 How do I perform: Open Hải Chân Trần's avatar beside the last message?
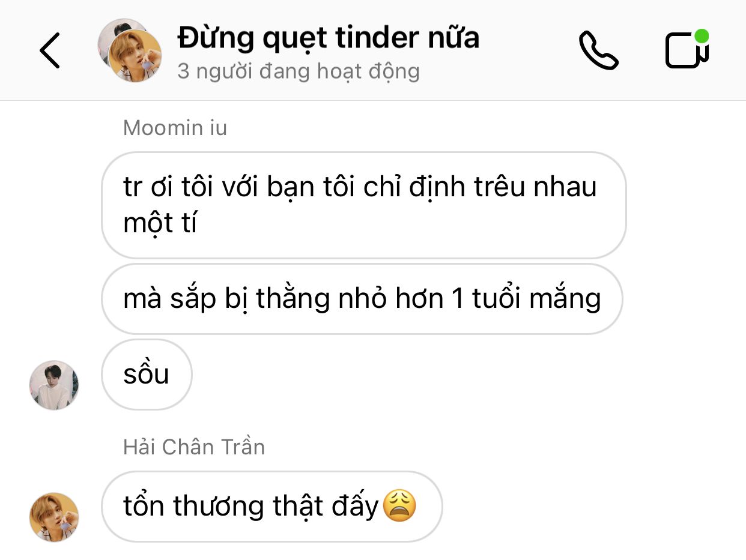pos(54,517)
